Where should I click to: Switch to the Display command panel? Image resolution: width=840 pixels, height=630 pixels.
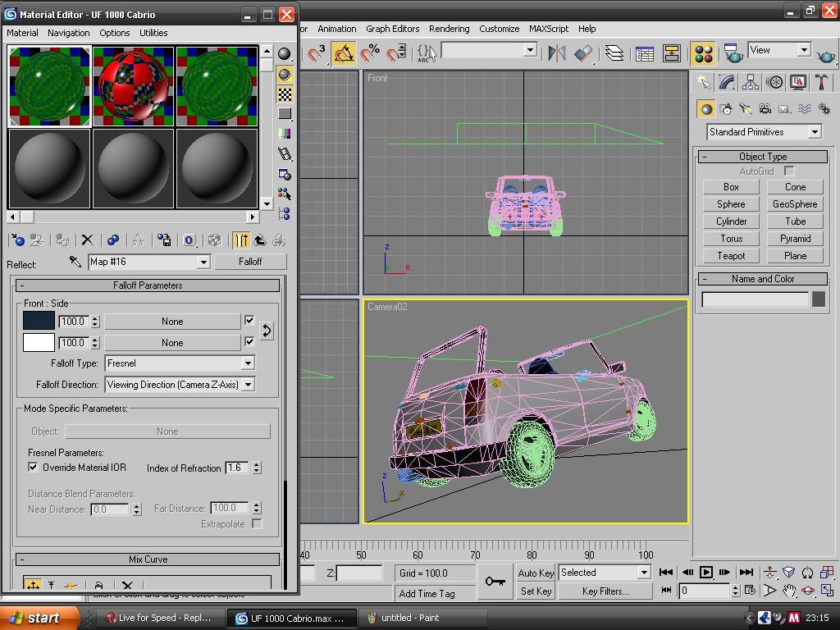[797, 82]
